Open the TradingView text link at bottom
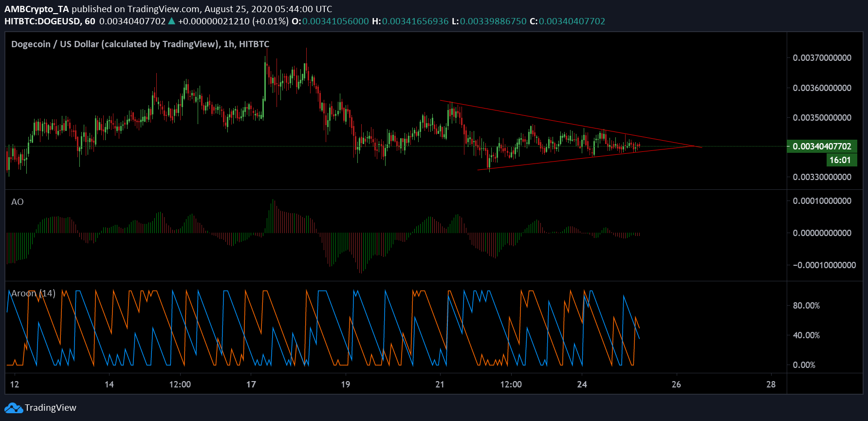 coord(51,408)
